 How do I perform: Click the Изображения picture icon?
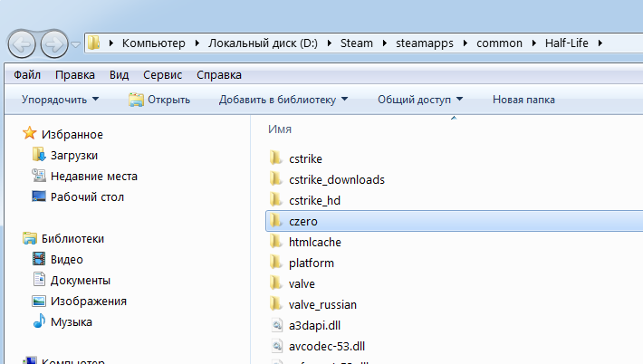[39, 301]
